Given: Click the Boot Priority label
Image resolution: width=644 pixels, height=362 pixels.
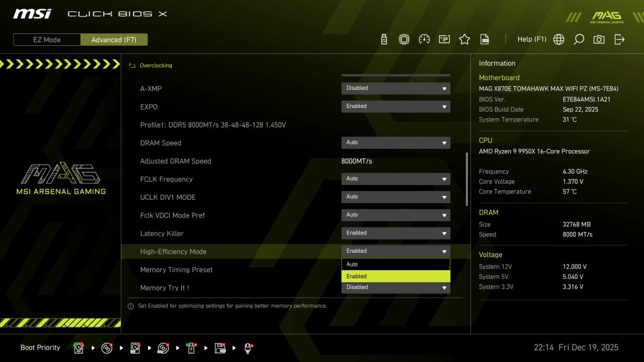Looking at the screenshot, I should 40,348.
